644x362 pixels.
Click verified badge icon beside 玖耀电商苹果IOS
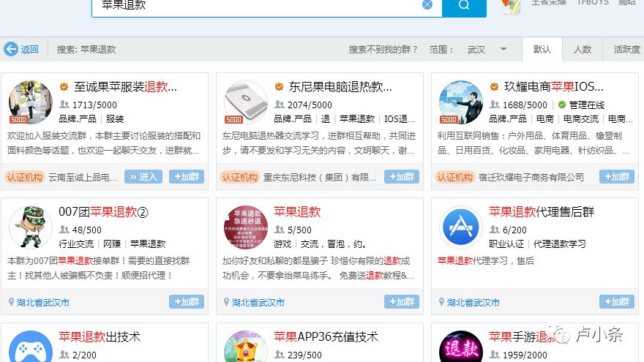tap(494, 86)
